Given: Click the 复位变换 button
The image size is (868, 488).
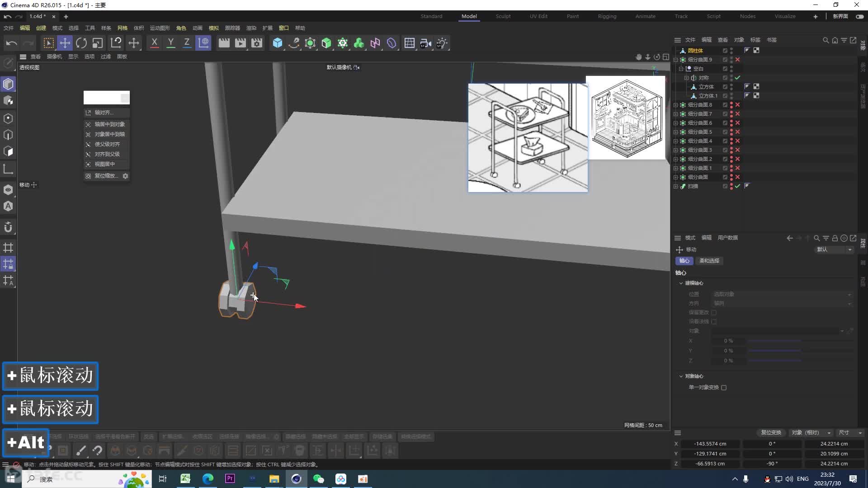Looking at the screenshot, I should (x=771, y=433).
